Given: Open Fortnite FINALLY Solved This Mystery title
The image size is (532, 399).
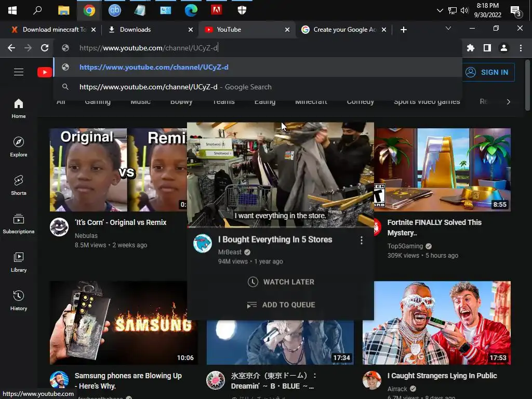Looking at the screenshot, I should (434, 228).
